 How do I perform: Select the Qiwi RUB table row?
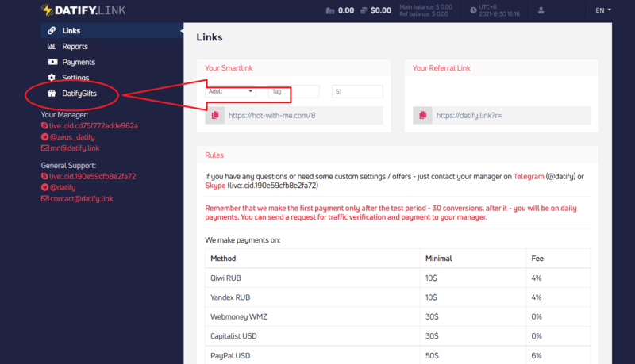(398, 278)
